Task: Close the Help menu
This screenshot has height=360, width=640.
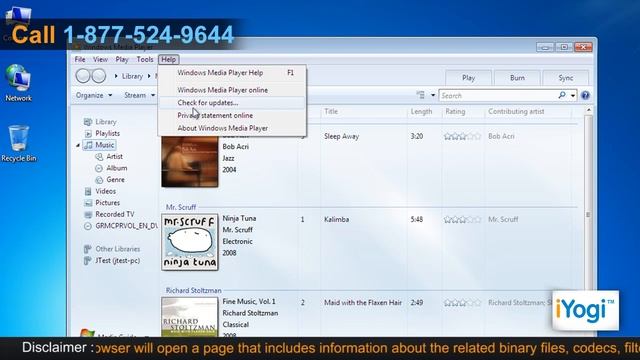Action: [x=169, y=60]
